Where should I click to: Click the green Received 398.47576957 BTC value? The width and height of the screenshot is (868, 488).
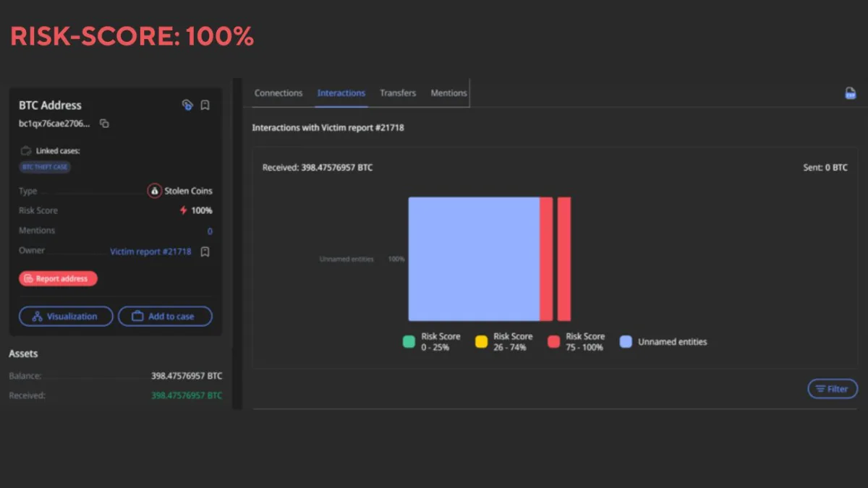pos(187,395)
